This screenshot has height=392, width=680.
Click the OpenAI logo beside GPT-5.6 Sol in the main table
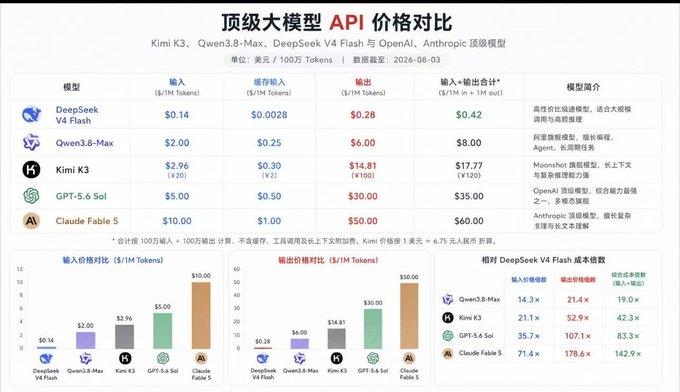tap(31, 196)
